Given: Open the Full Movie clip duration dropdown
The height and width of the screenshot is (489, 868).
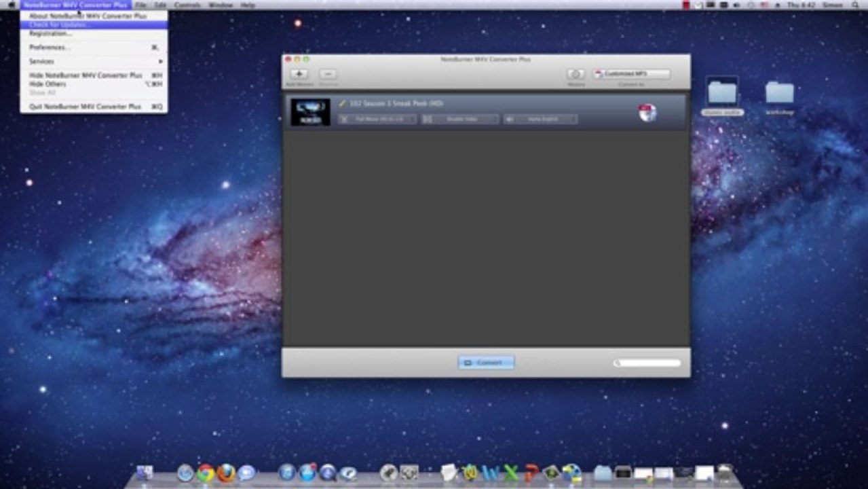Looking at the screenshot, I should (x=377, y=120).
